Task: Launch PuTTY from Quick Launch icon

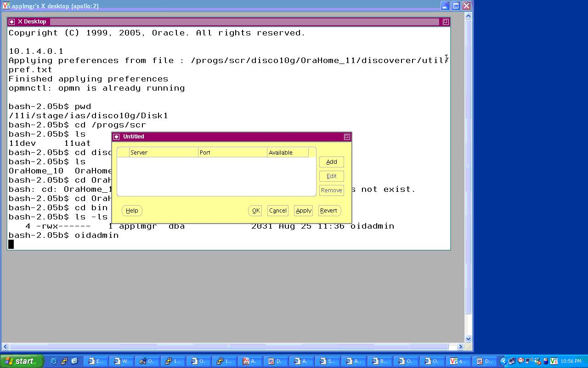Action: (64, 361)
